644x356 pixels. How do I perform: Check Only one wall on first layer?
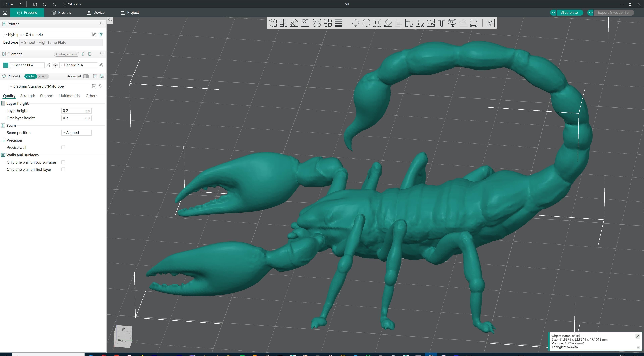pyautogui.click(x=63, y=169)
